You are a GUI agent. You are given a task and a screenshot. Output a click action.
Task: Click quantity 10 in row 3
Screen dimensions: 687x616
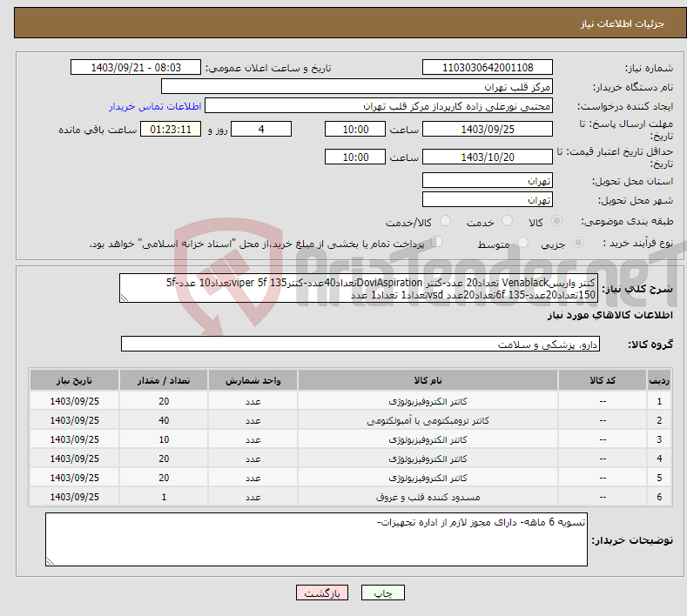click(x=164, y=439)
